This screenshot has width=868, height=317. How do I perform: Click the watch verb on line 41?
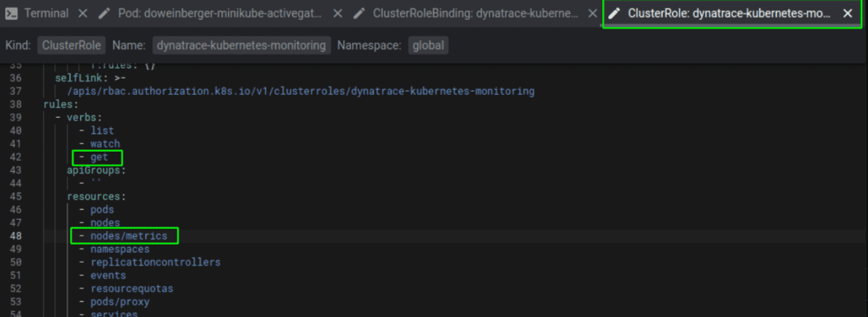[x=105, y=144]
